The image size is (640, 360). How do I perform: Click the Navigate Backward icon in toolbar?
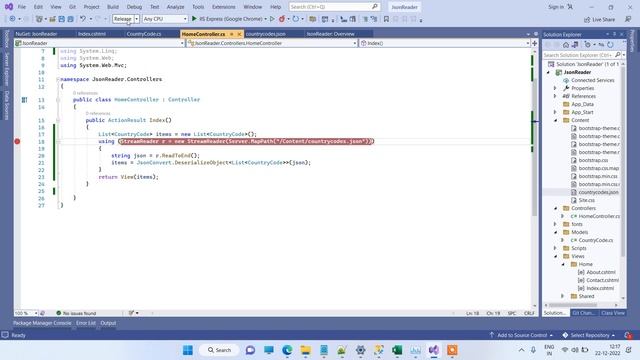(12, 19)
